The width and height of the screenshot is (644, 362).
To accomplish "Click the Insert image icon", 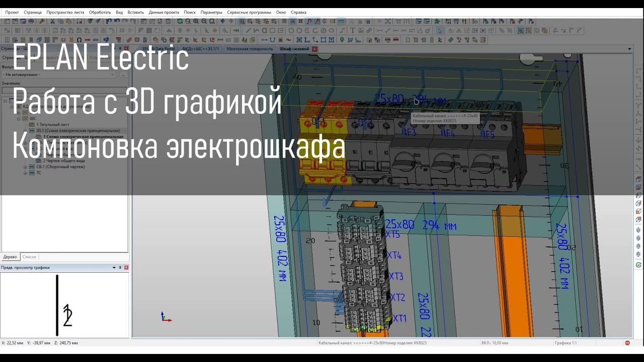I will [360, 31].
